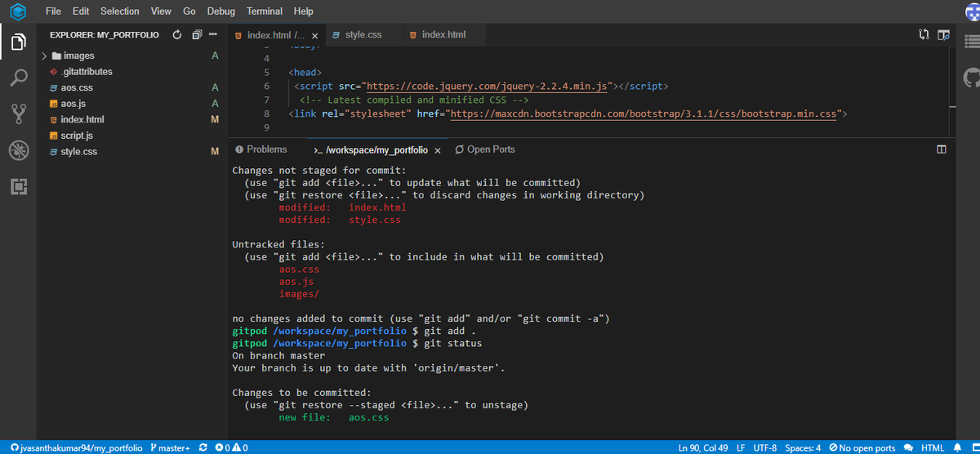Collapse all folders in Explorer
The height and width of the screenshot is (454, 980).
pos(196,35)
